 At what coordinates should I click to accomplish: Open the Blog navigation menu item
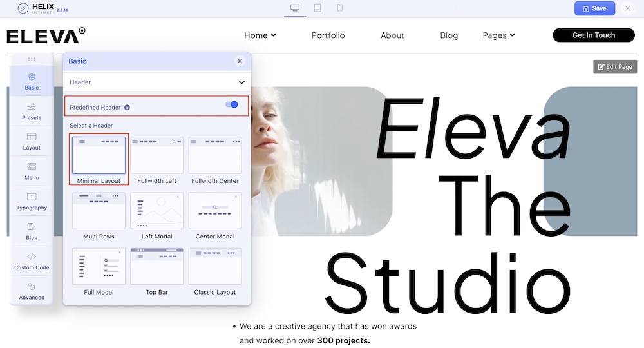click(449, 35)
